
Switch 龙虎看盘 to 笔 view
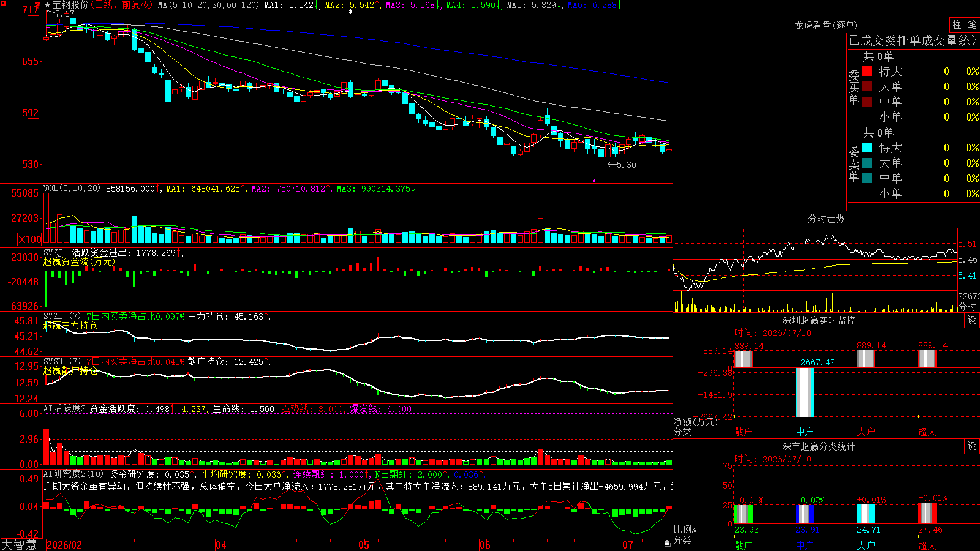pos(972,24)
